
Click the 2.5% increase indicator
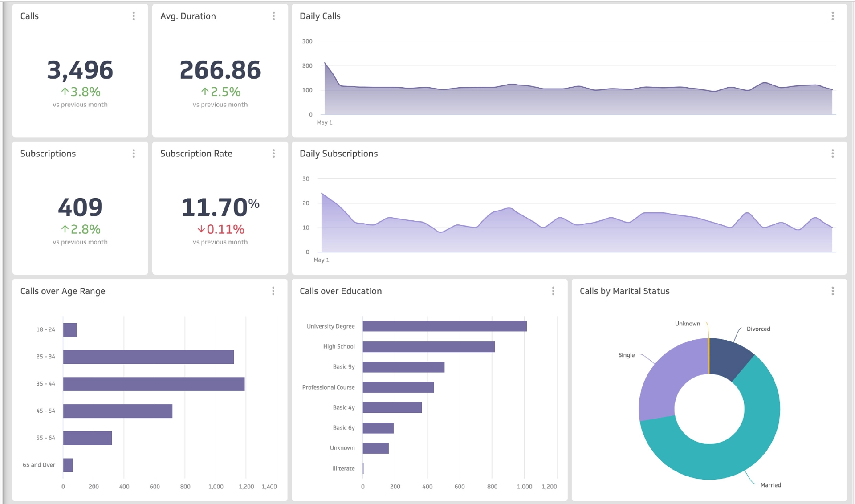(220, 92)
